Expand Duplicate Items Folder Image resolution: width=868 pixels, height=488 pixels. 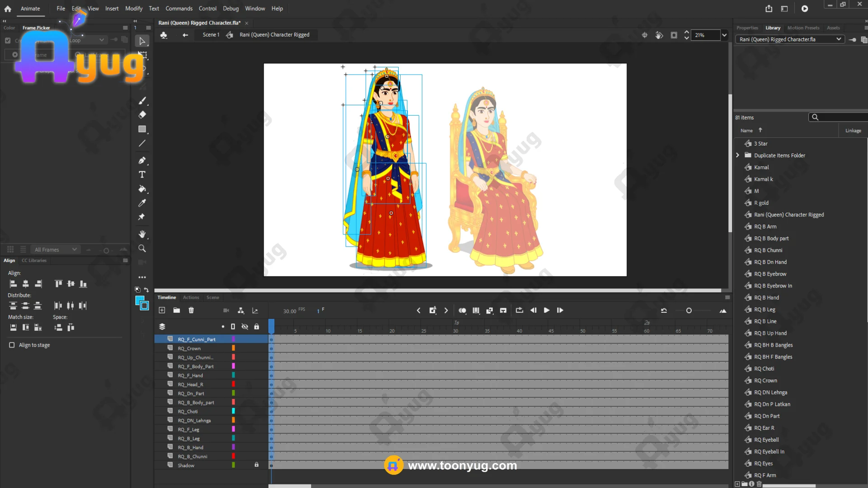738,155
